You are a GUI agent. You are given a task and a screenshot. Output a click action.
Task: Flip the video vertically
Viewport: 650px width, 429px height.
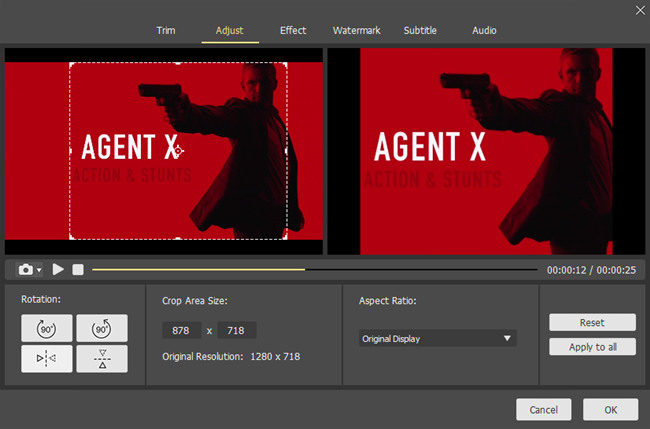pos(101,359)
